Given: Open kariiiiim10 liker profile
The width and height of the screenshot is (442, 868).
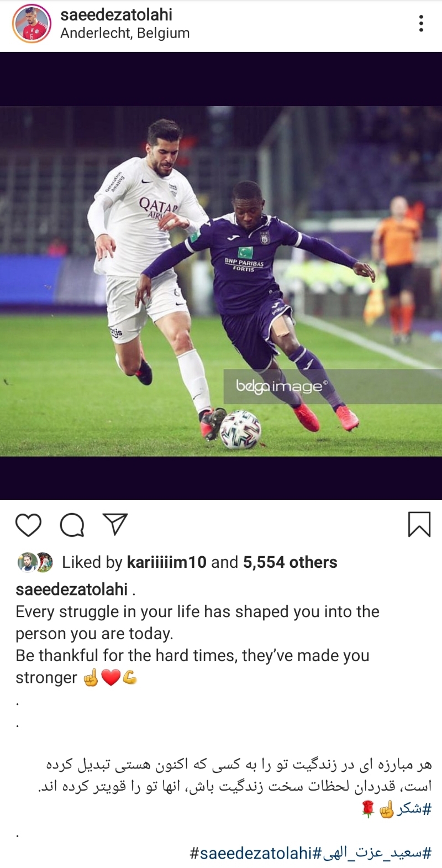Looking at the screenshot, I should (166, 562).
